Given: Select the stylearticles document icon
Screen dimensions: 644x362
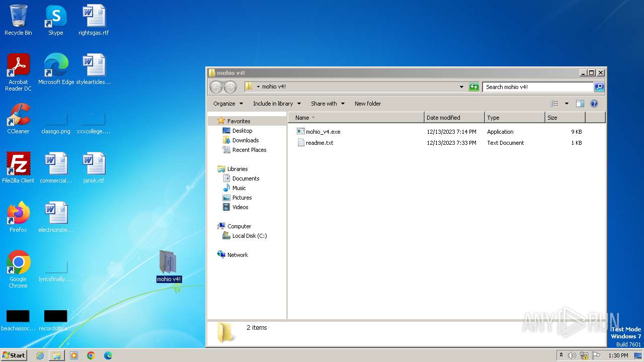Looking at the screenshot, I should [94, 69].
